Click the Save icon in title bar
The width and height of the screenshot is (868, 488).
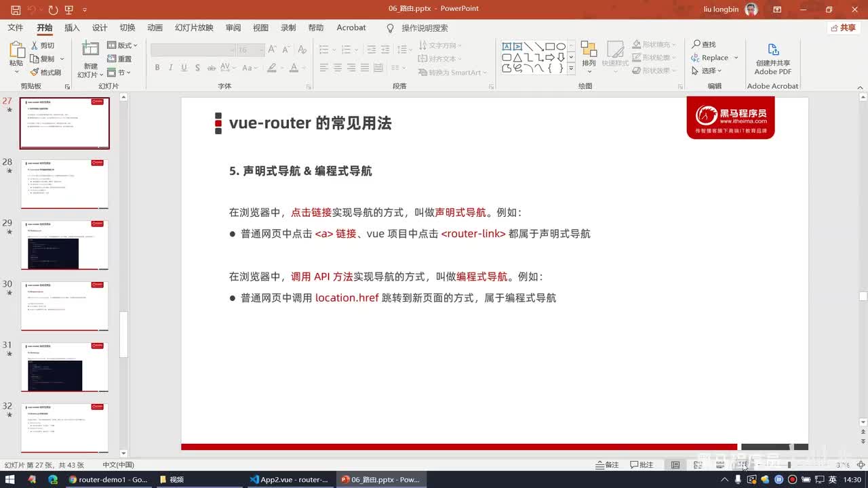(16, 9)
